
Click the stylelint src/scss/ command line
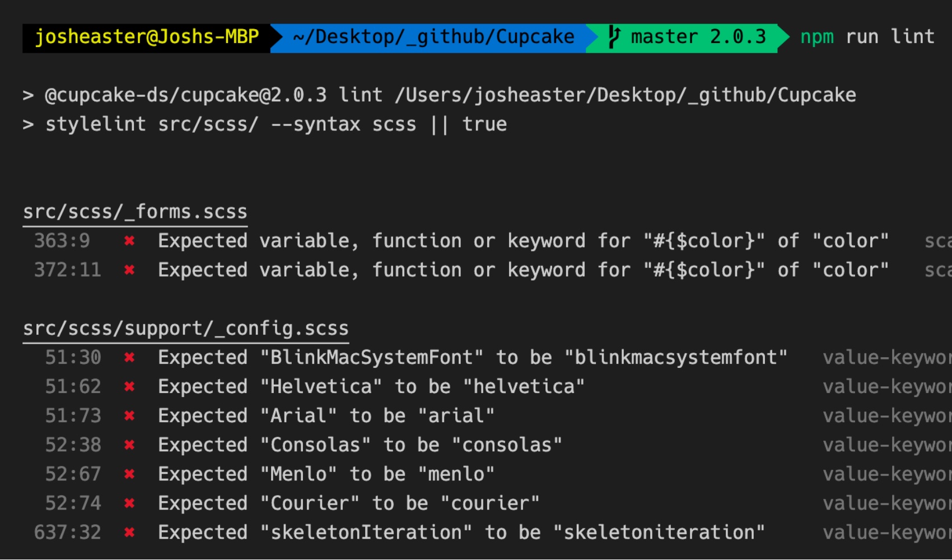click(276, 124)
